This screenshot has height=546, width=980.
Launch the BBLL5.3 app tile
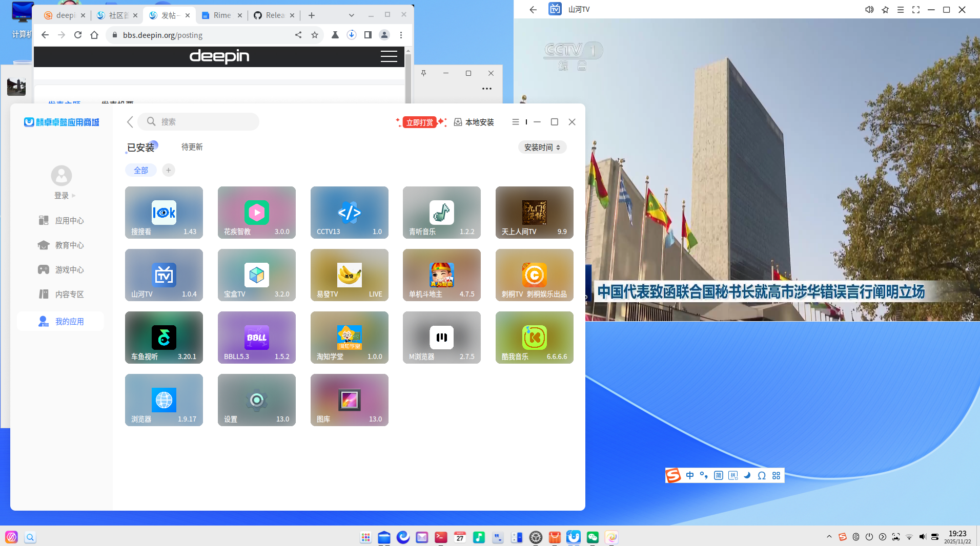257,338
